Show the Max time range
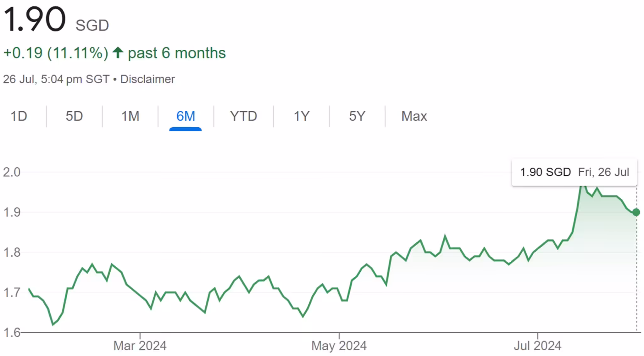This screenshot has height=356, width=644. (x=414, y=116)
